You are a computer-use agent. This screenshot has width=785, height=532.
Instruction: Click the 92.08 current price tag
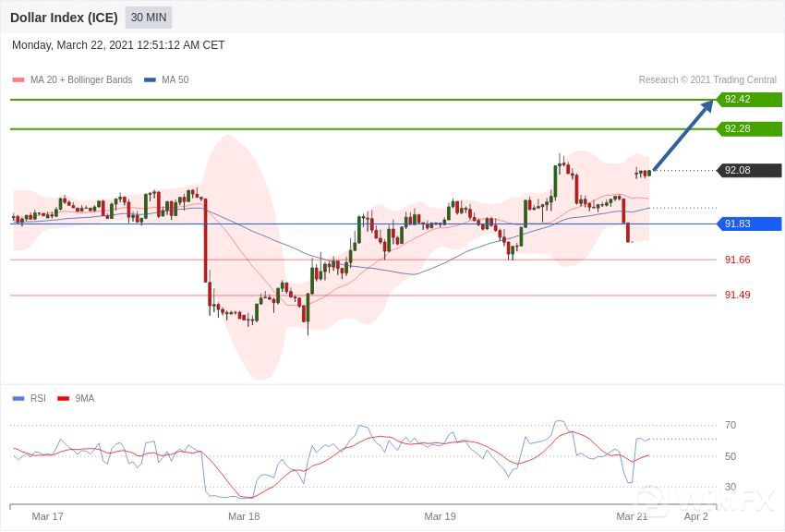tap(749, 171)
